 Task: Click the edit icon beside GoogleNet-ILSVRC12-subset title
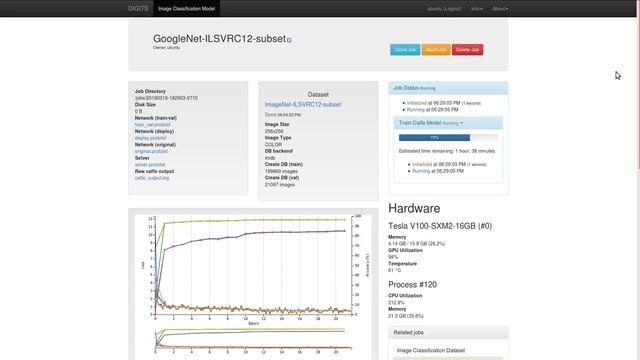(x=289, y=40)
